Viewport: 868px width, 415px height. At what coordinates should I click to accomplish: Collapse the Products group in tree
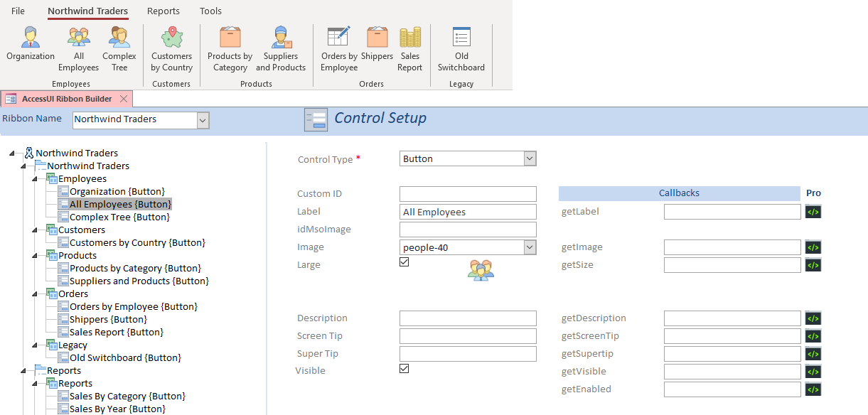tap(35, 256)
